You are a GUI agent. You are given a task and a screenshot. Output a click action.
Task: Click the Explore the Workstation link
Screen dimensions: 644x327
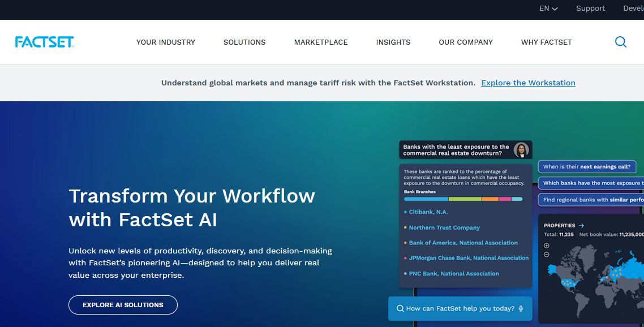pos(528,83)
